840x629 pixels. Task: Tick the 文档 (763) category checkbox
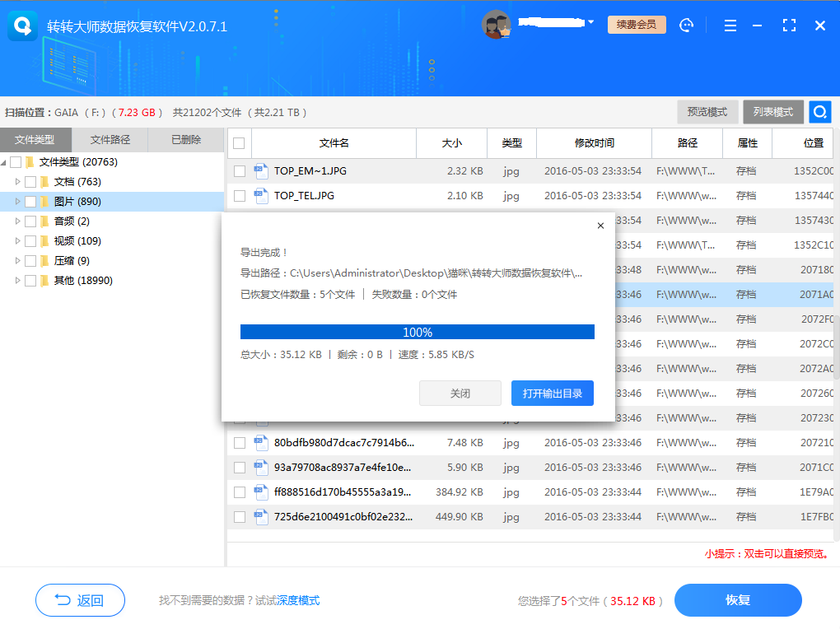(30, 182)
